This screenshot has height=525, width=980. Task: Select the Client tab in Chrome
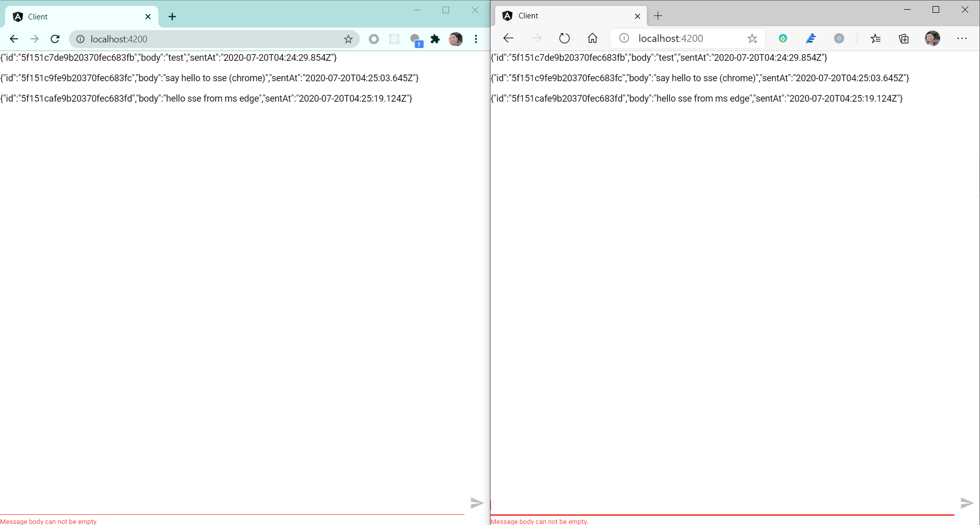(82, 17)
